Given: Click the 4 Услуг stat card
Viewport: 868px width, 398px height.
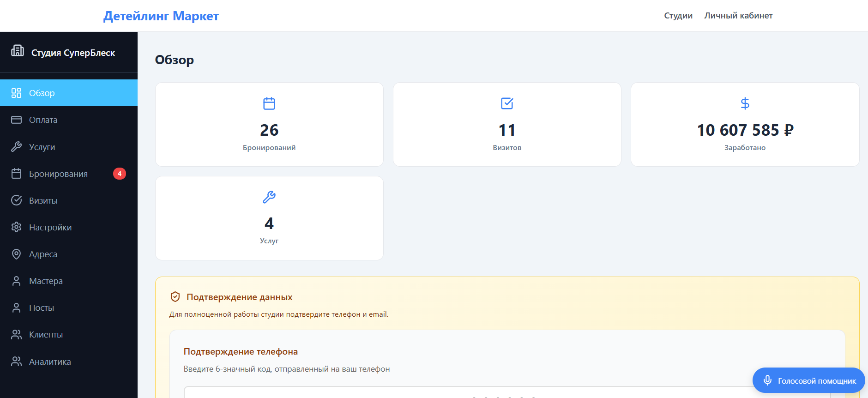Looking at the screenshot, I should 269,218.
